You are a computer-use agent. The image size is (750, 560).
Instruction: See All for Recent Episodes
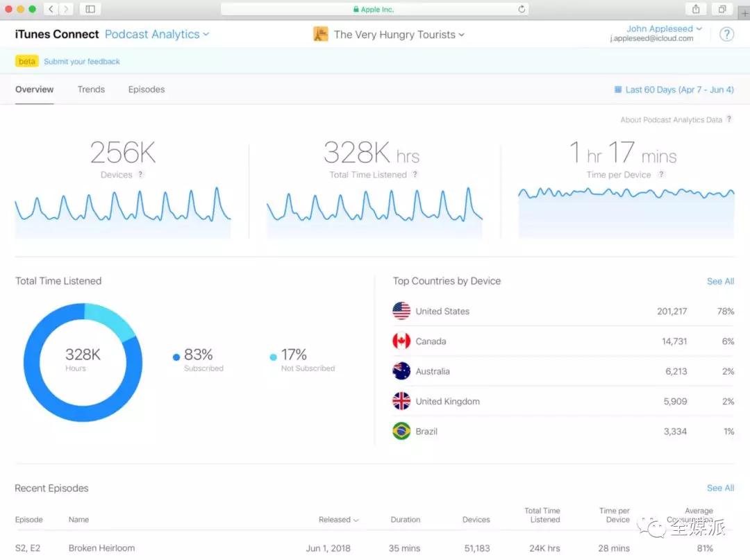[720, 488]
